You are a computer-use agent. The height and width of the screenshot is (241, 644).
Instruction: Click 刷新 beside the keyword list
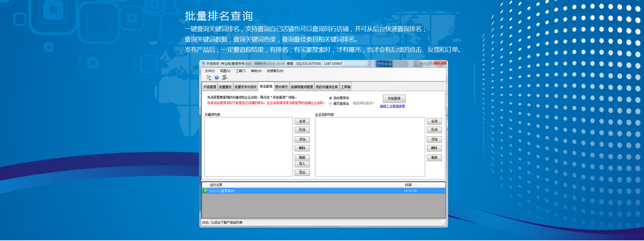[302, 157]
